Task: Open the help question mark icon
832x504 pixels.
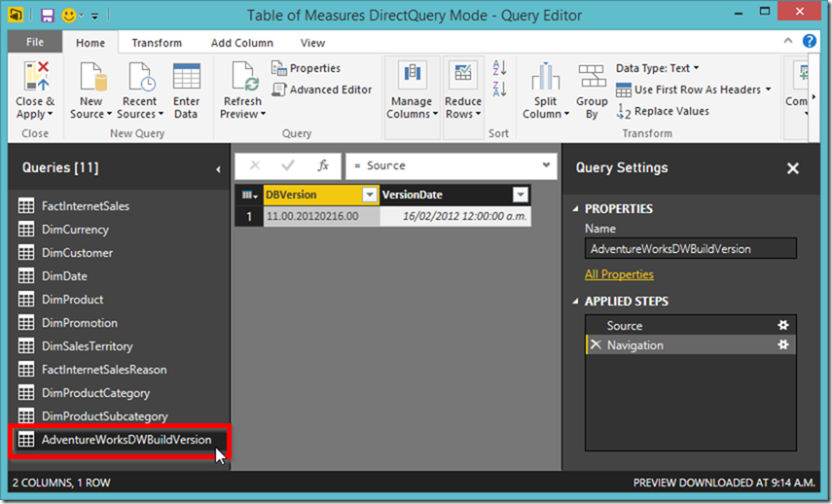Action: [x=810, y=41]
